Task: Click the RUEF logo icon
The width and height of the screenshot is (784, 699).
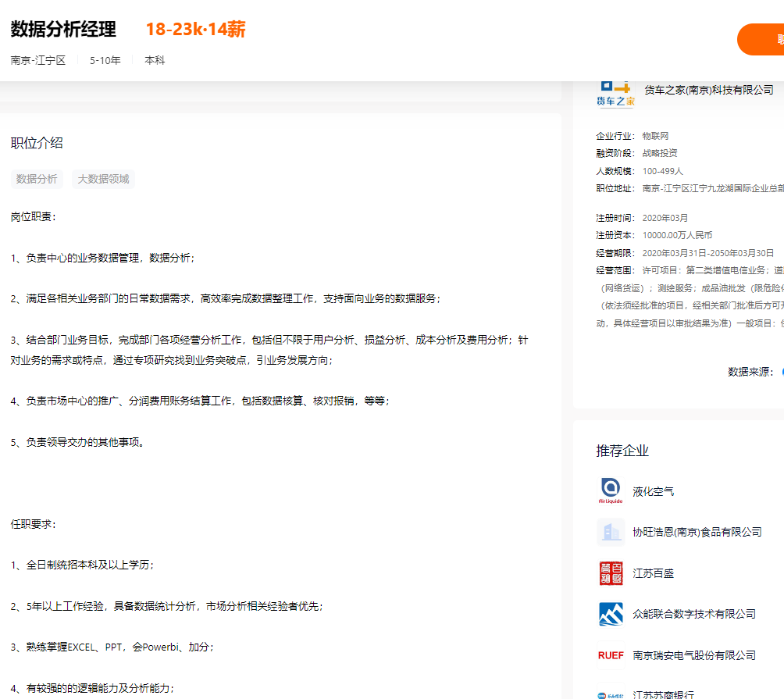Action: point(611,655)
